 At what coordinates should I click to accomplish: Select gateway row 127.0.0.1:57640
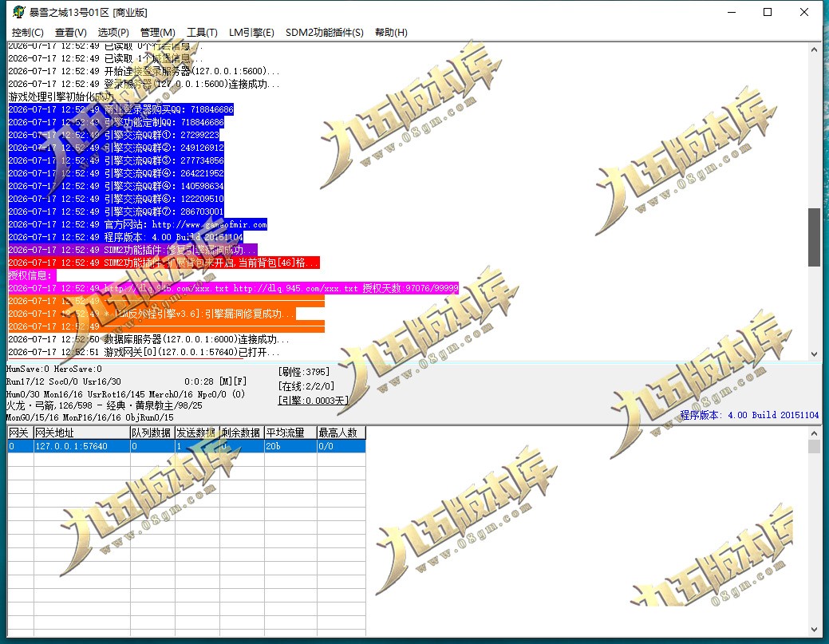coord(186,446)
